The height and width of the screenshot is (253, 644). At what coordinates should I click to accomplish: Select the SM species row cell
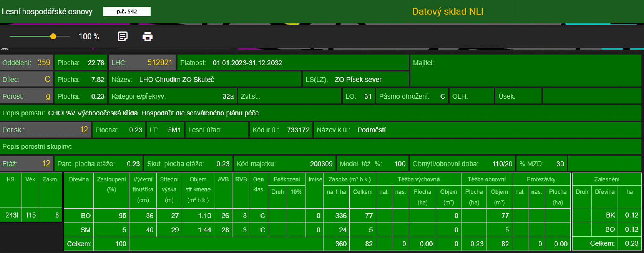tap(79, 230)
